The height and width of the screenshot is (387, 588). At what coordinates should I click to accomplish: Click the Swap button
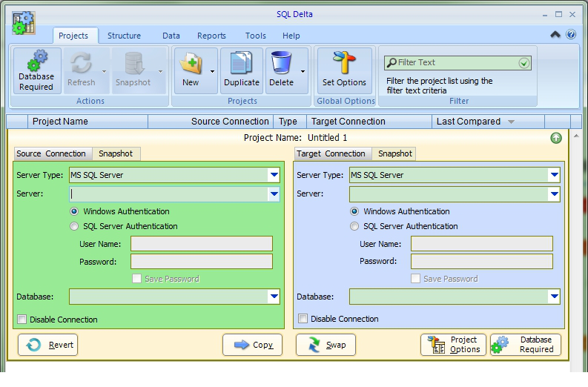326,345
